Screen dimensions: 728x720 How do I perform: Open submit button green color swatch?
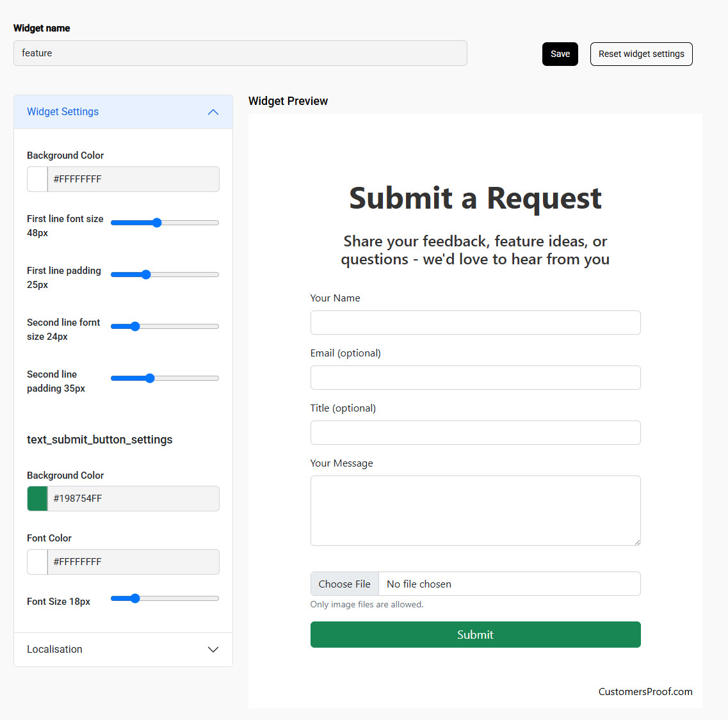coord(37,499)
